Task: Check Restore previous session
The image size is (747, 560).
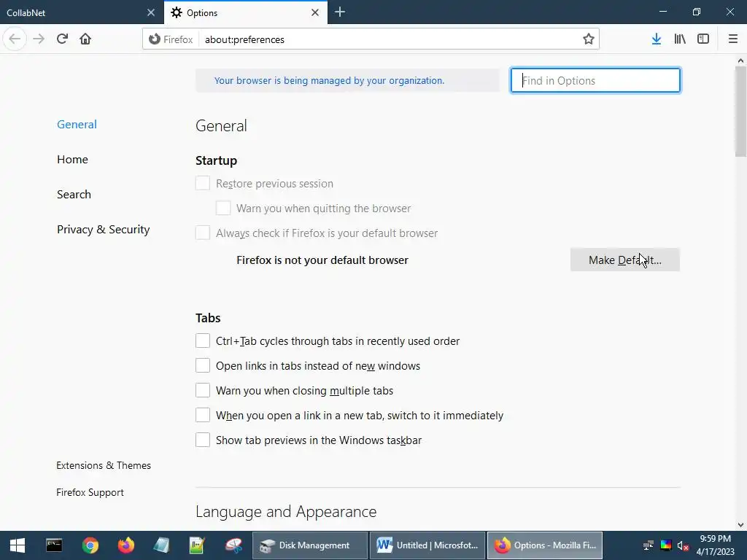Action: tap(203, 183)
